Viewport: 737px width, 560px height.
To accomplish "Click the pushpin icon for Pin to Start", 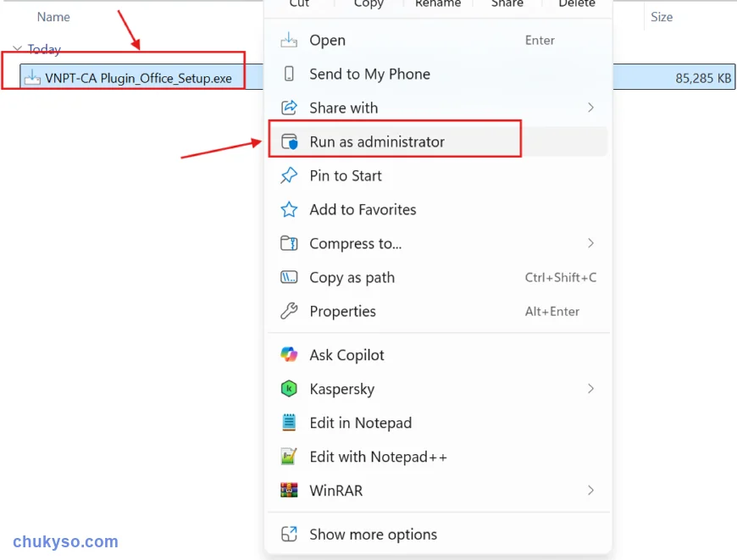I will point(289,175).
